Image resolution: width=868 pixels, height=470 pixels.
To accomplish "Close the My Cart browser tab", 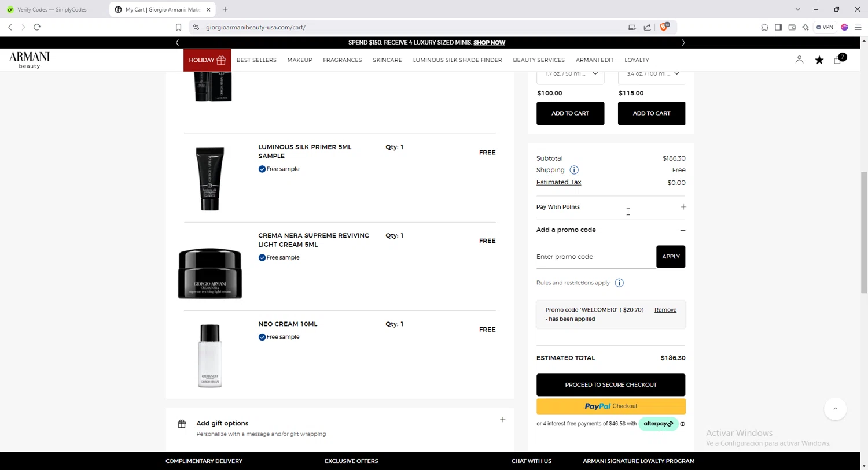I will click(208, 9).
